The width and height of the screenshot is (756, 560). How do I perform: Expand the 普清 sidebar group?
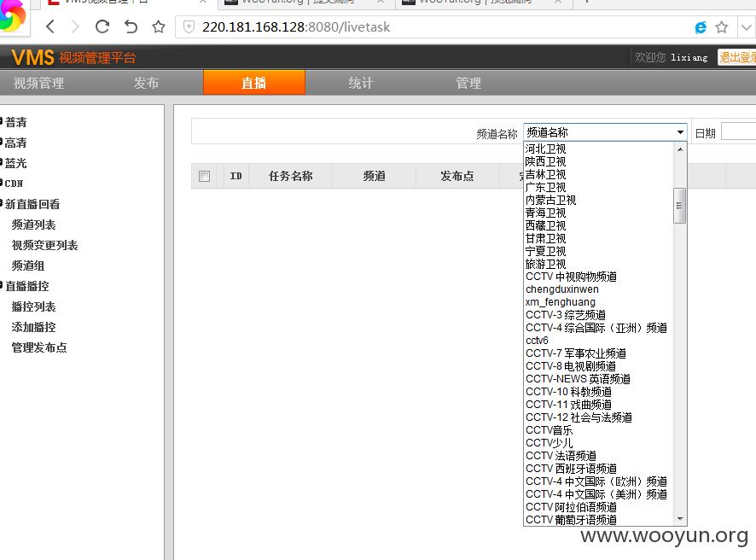click(15, 122)
